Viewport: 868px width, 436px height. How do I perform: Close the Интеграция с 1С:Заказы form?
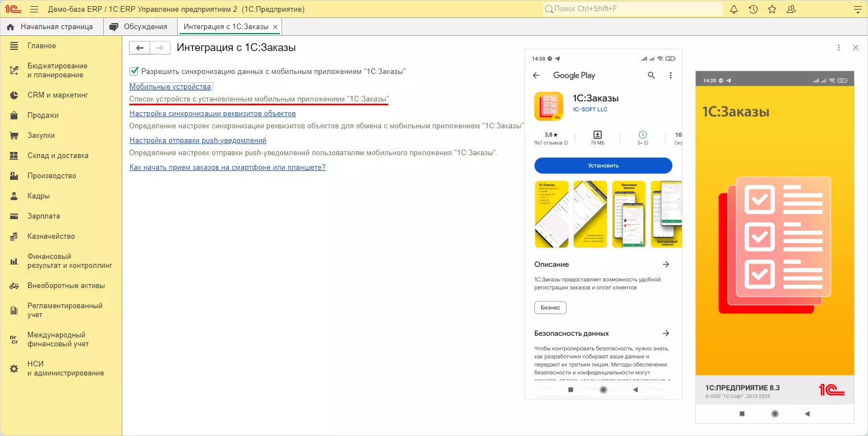tap(856, 48)
